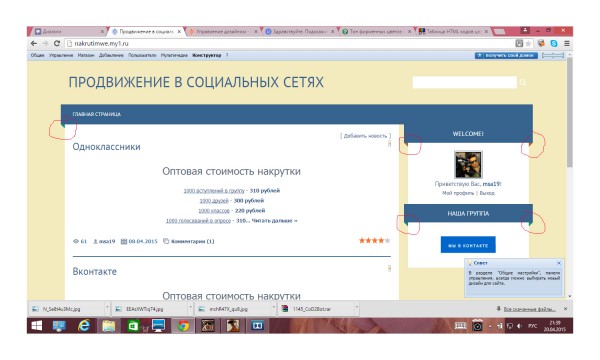The image size is (600, 360).
Task: Click the Все скачанные файлы link
Action: point(530,309)
